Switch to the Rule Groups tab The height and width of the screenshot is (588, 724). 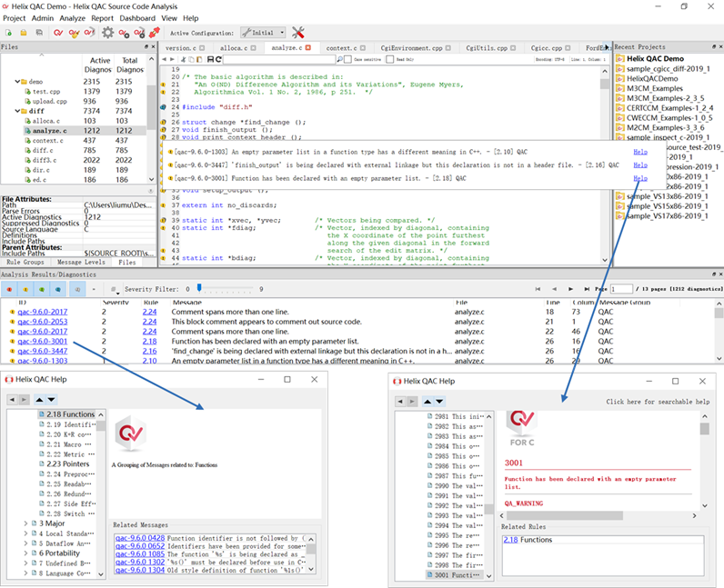click(x=25, y=262)
